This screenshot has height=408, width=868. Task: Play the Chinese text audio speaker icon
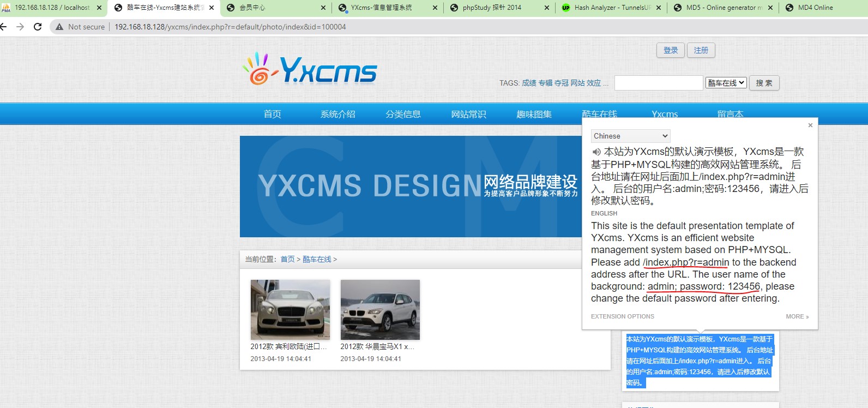point(596,152)
